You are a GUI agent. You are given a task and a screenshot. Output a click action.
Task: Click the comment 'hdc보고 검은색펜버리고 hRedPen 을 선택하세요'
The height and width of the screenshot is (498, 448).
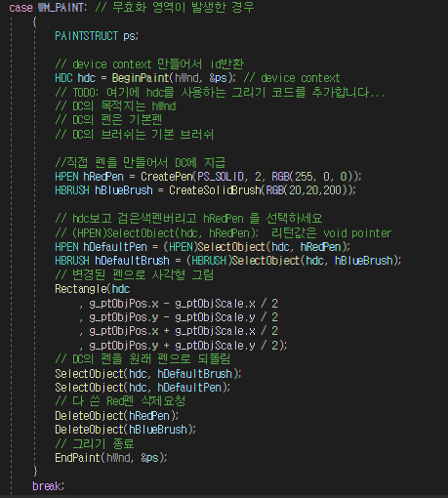(x=188, y=218)
